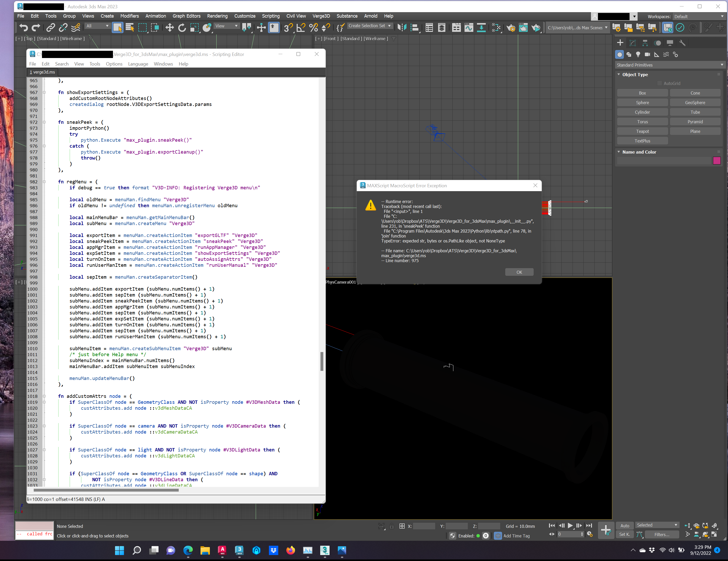Click the Render Production teapot icon
This screenshot has width=728, height=561.
tap(536, 28)
